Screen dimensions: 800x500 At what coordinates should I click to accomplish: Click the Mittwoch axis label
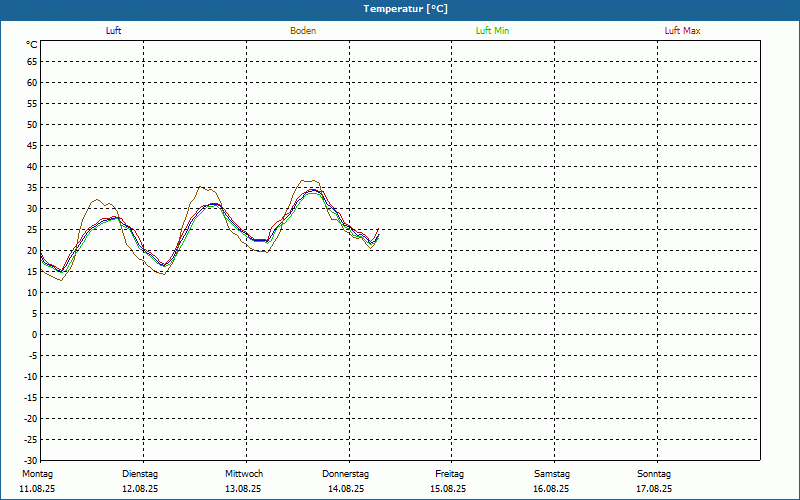point(244,474)
